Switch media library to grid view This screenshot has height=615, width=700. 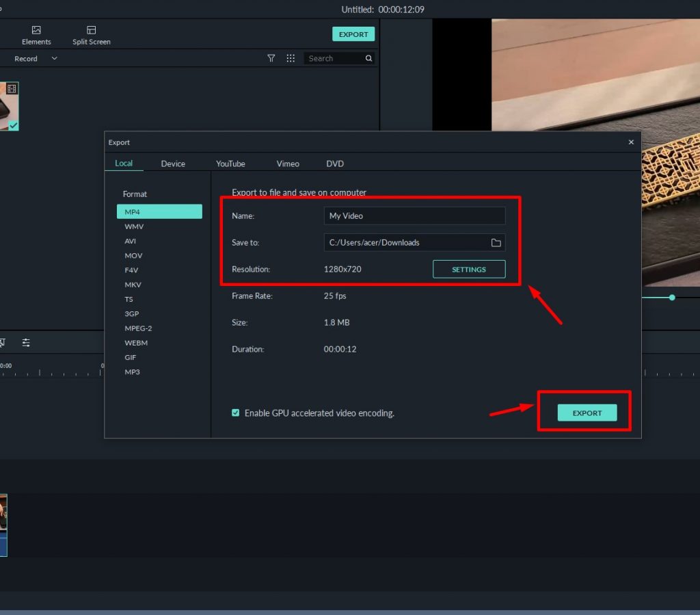(291, 59)
